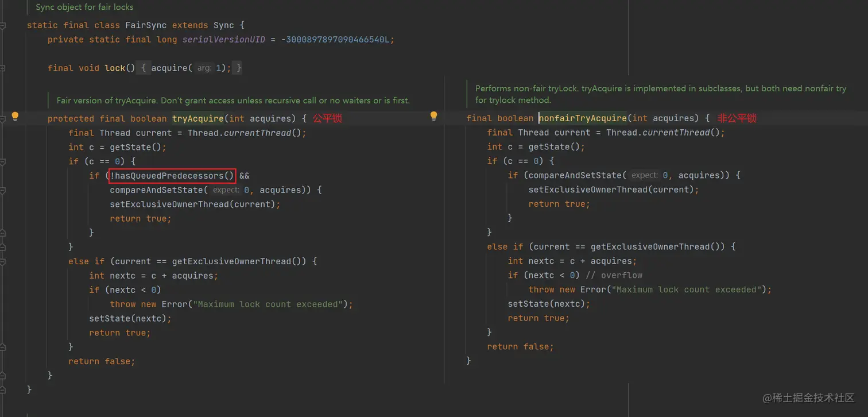Collapse tryAcquire method using gutter fold marker

click(3, 118)
